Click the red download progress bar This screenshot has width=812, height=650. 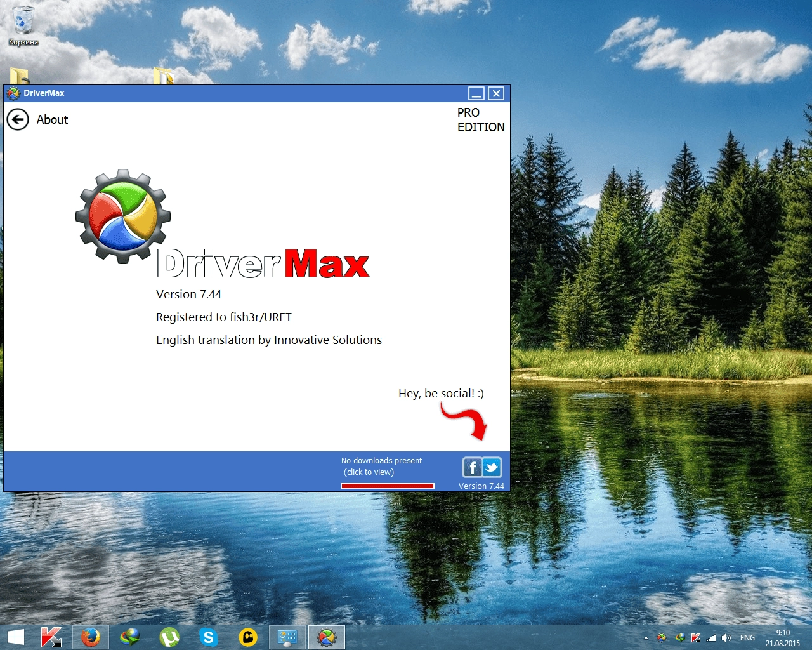click(388, 486)
